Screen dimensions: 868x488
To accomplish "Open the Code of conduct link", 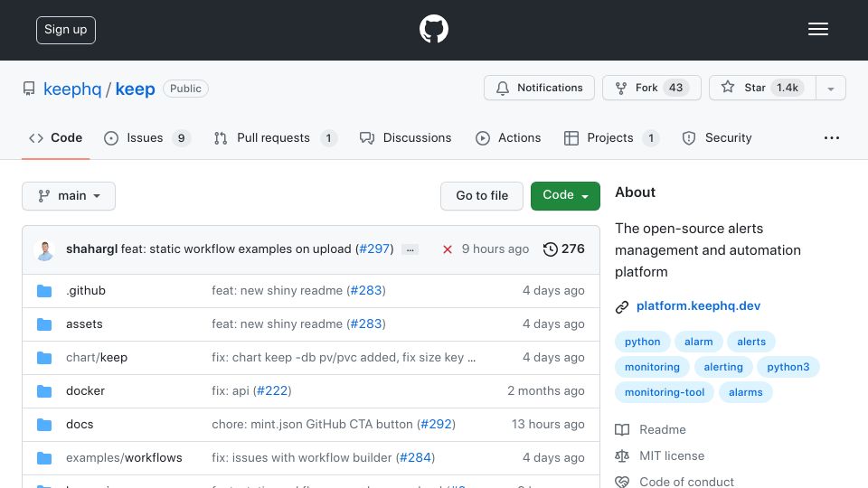I will click(x=686, y=482).
